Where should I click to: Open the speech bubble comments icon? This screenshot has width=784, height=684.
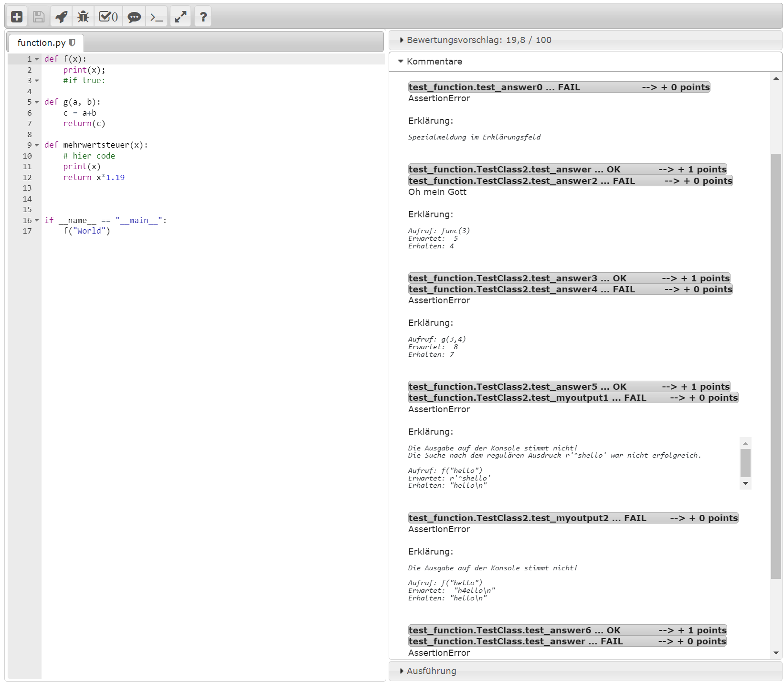pyautogui.click(x=134, y=17)
